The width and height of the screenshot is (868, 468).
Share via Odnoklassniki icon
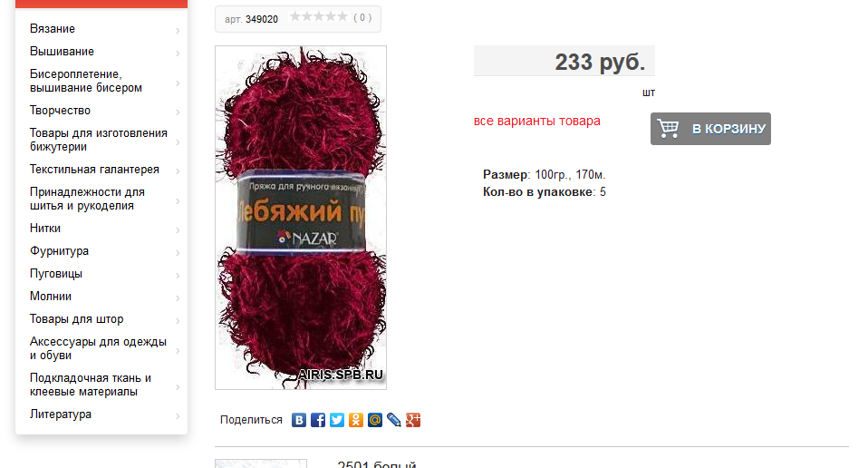pos(356,420)
